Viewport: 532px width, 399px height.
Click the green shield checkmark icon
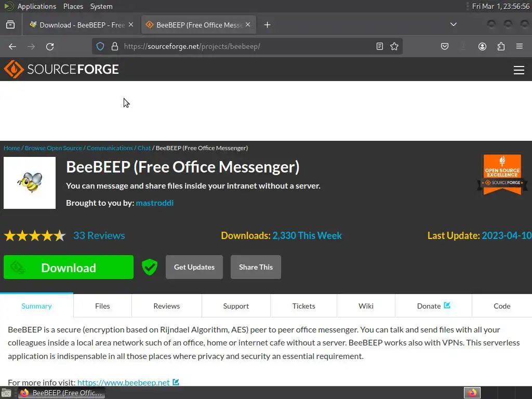tap(150, 267)
